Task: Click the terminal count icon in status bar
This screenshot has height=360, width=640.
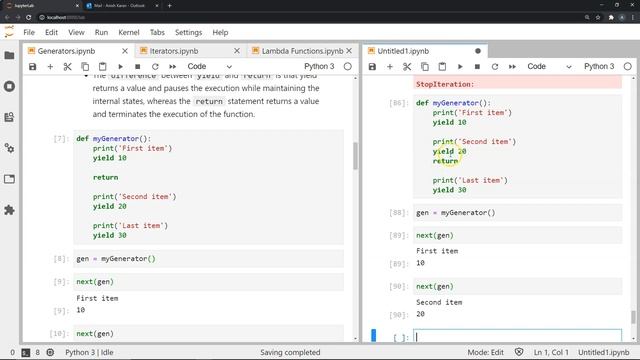Action: [26, 353]
